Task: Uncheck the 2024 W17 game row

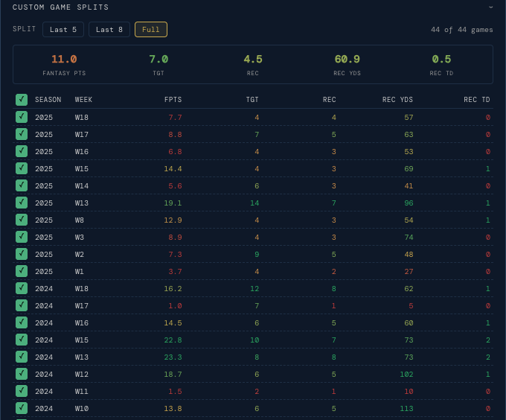Action: tap(22, 305)
